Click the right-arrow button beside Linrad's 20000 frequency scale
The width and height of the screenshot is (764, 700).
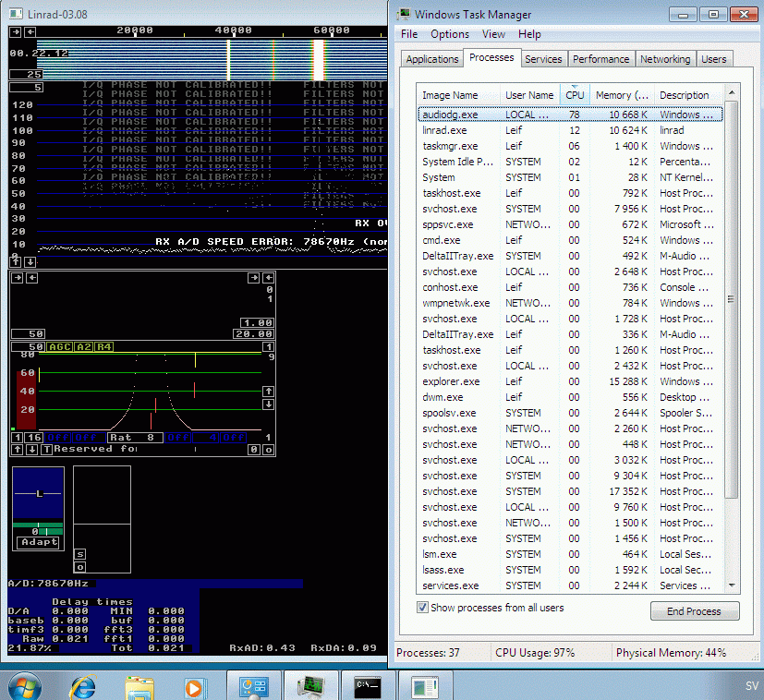click(x=16, y=32)
